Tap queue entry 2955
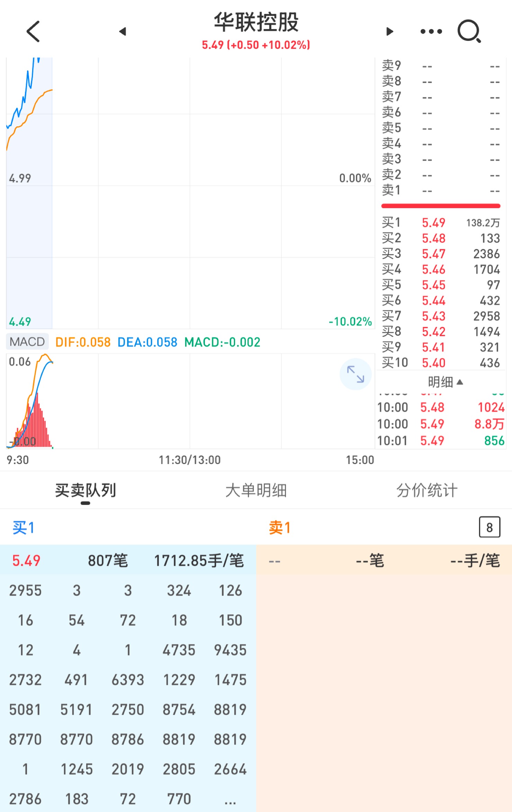The image size is (512, 812). [25, 590]
